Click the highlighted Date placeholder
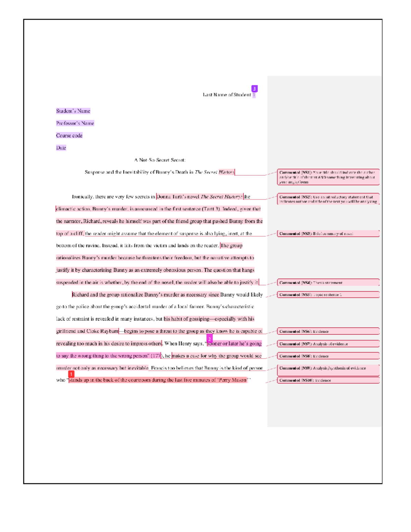Screen dimensions: 411x532 point(61,148)
